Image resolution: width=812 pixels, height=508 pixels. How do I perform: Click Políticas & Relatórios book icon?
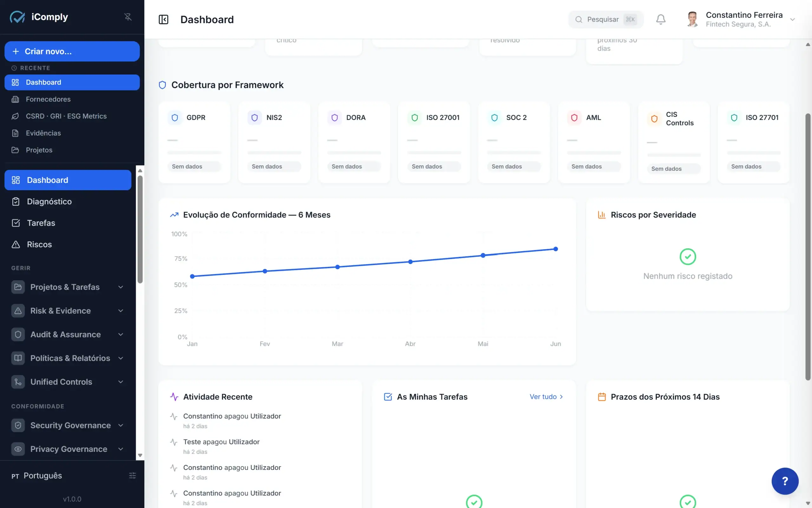pos(18,358)
